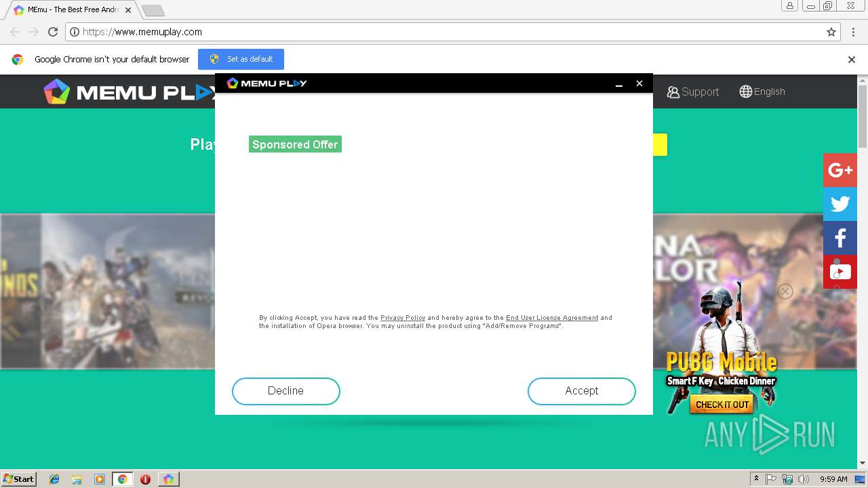Viewport: 868px width, 488px height.
Task: Accept the sponsored Opera offer
Action: tap(581, 391)
